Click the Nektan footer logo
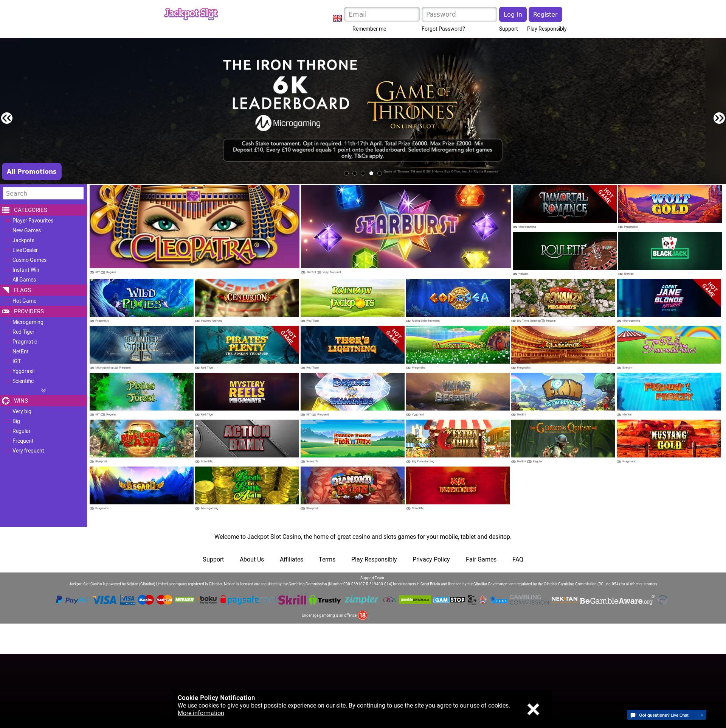 click(x=564, y=599)
